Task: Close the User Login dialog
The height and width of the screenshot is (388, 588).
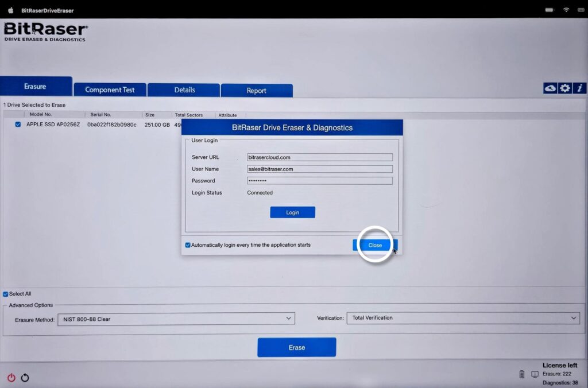Action: (375, 245)
